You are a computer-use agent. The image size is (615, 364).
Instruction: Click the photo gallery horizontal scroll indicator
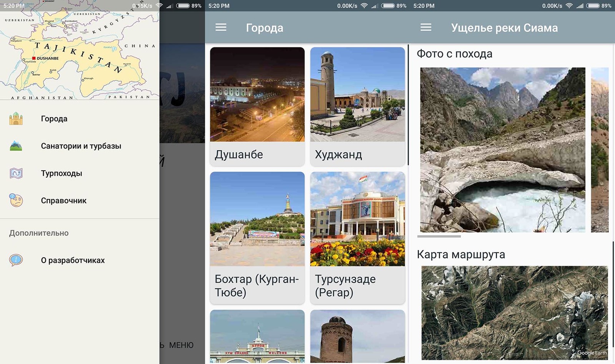click(439, 236)
